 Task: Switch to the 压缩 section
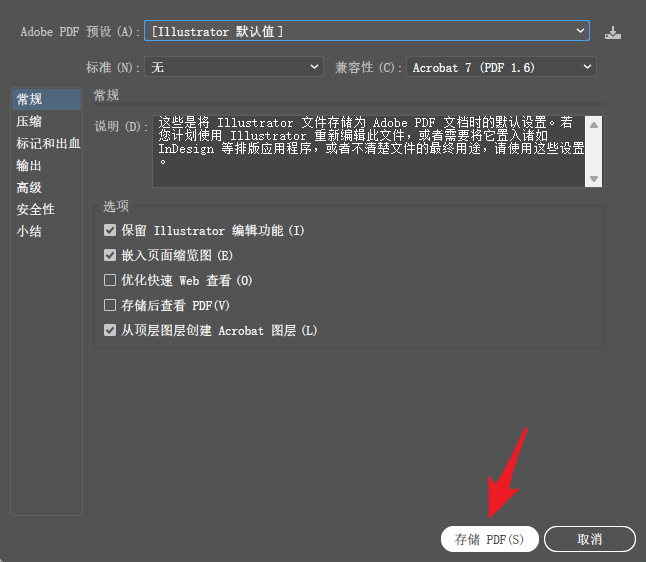(47, 121)
